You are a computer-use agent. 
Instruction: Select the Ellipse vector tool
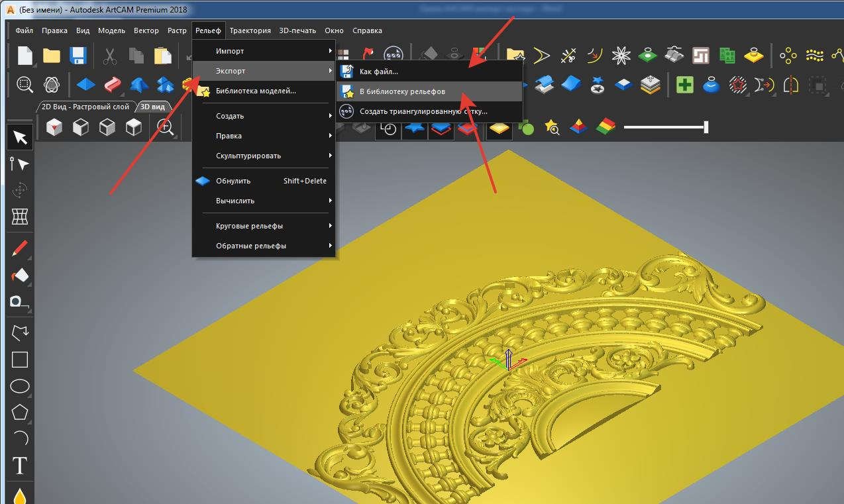[x=20, y=385]
